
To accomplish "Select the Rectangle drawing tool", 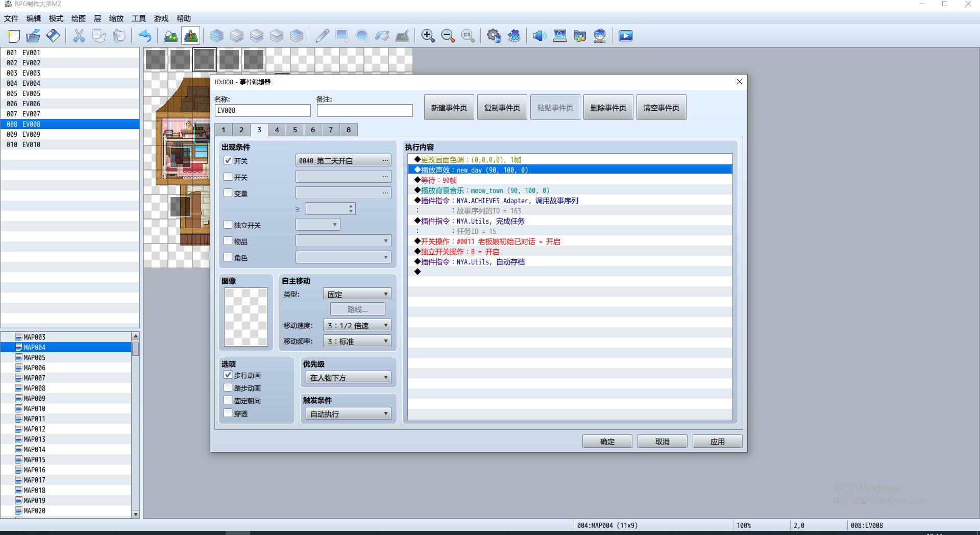I will [342, 36].
